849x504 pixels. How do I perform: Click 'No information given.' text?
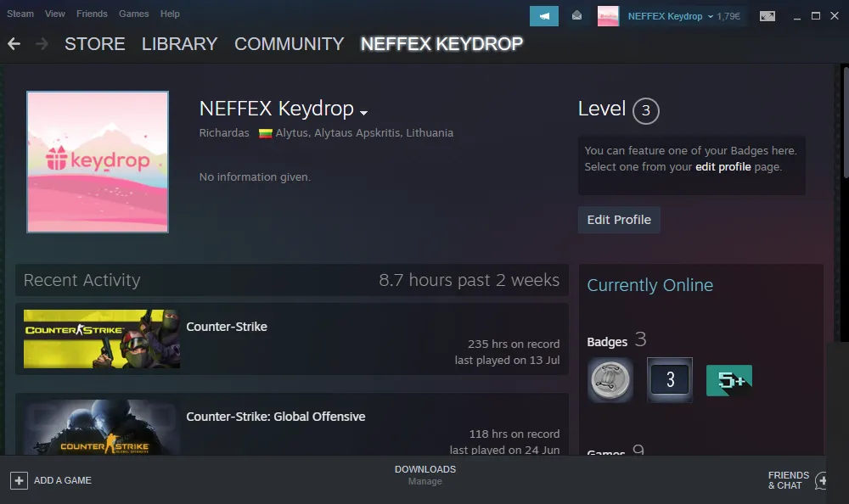pos(255,177)
